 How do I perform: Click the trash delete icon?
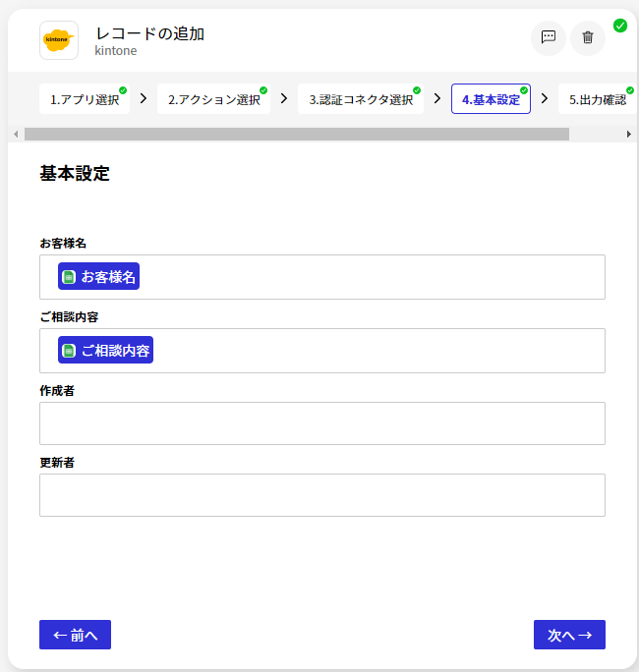[588, 37]
